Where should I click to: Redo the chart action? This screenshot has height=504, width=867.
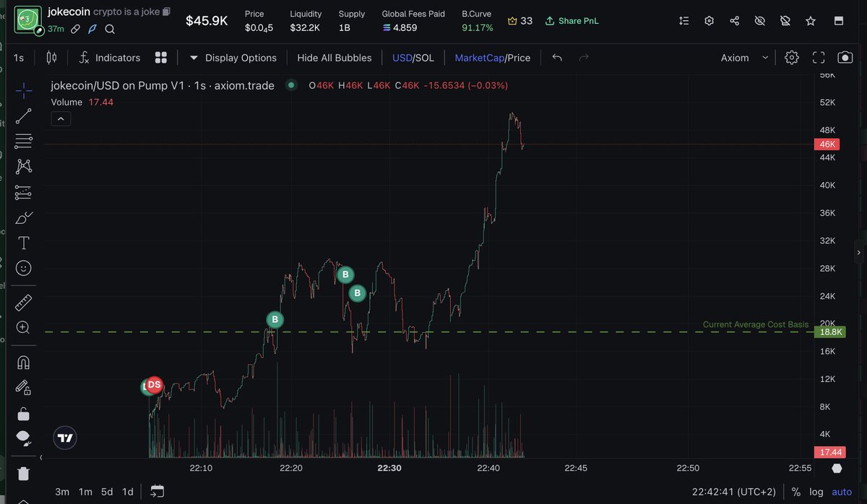[585, 58]
